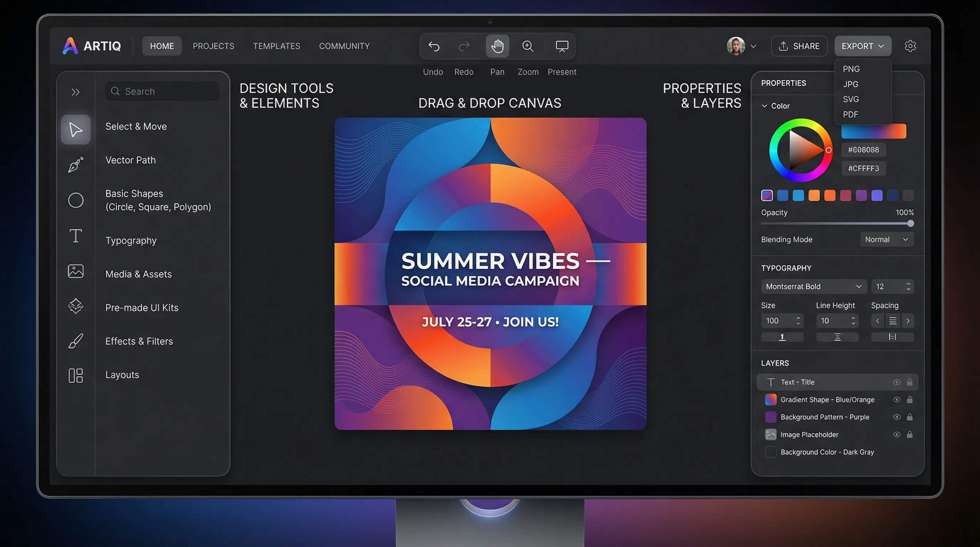Click the Basic Shapes circle icon
Screen dimensions: 980x547
point(75,200)
